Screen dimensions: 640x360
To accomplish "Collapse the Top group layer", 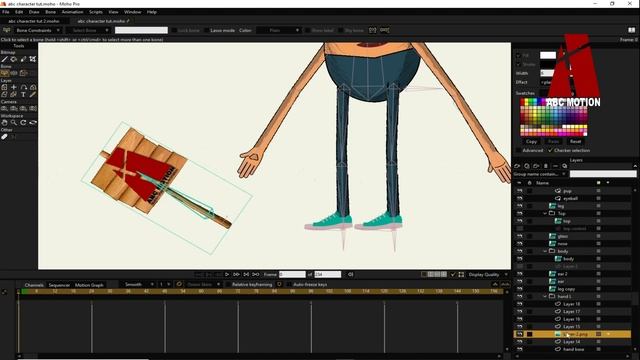I will [545, 213].
